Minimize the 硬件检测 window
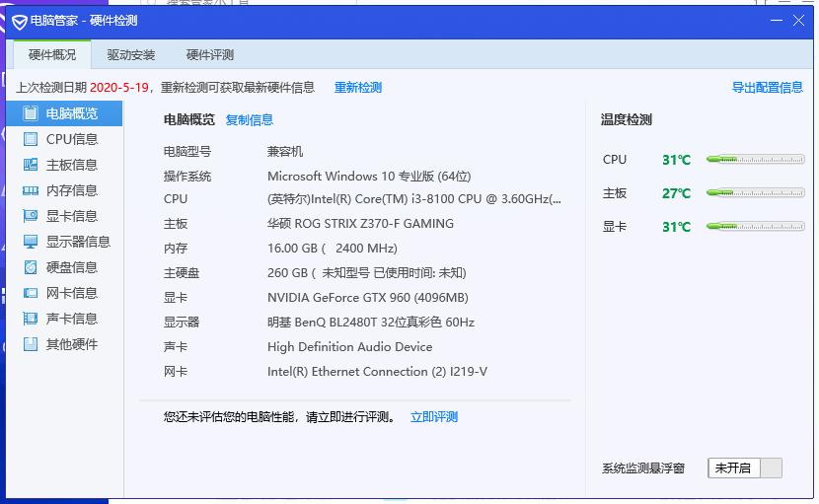Screen dimensions: 819x504 pyautogui.click(x=777, y=21)
